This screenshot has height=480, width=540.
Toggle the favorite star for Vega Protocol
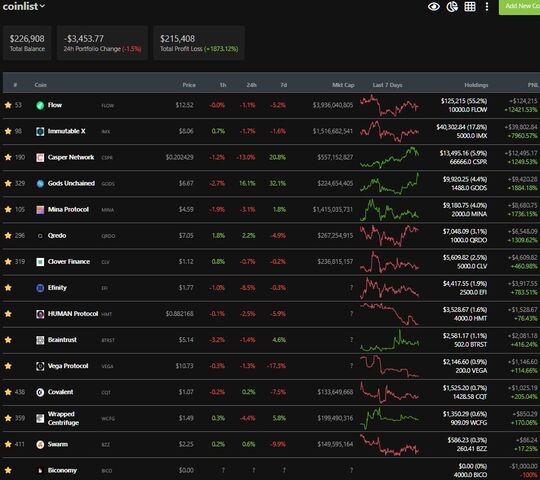[x=8, y=366]
